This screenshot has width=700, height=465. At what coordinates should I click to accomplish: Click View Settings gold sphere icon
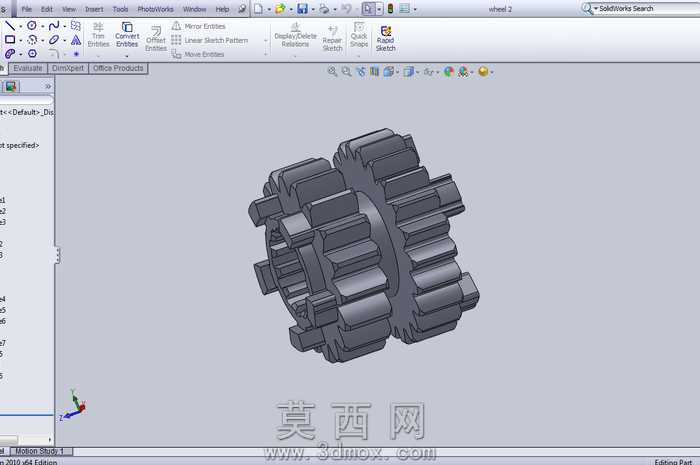(x=483, y=71)
